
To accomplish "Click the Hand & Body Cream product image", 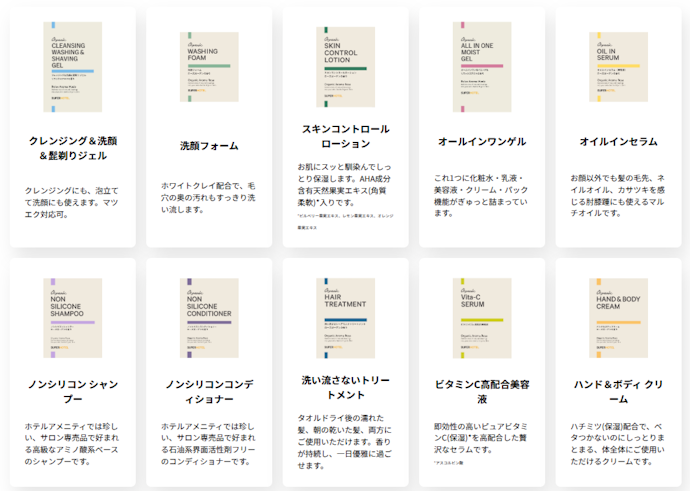I will (x=618, y=318).
